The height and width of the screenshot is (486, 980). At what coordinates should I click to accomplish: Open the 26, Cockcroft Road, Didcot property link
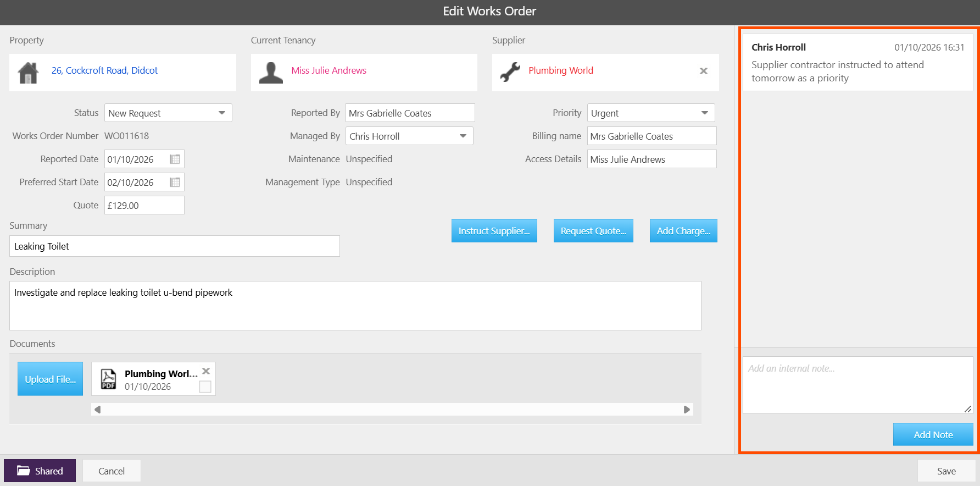pyautogui.click(x=104, y=70)
